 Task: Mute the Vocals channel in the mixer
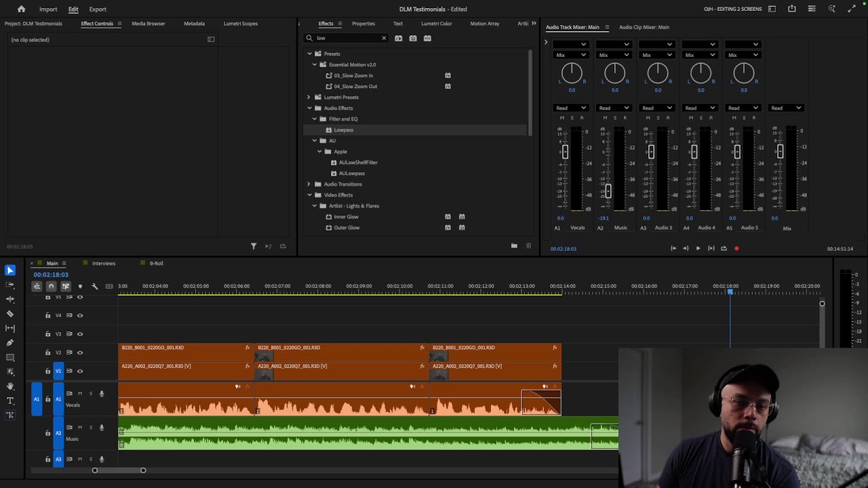[x=561, y=118]
